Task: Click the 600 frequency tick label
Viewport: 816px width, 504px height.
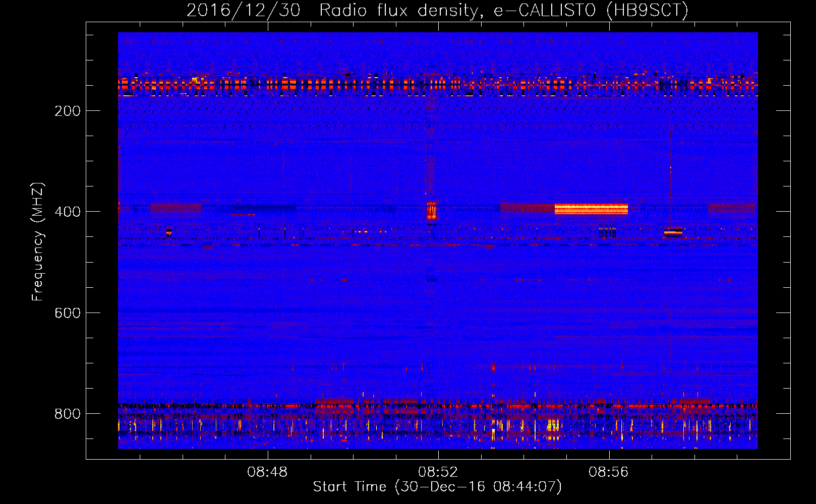Action: 68,313
